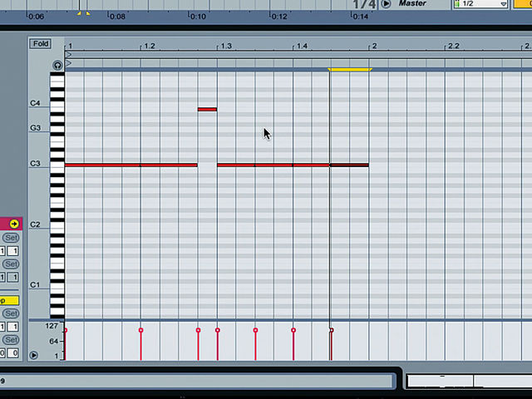Click the velocity marker under the black playhead line
Image resolution: width=532 pixels, height=399 pixels.
332,330
